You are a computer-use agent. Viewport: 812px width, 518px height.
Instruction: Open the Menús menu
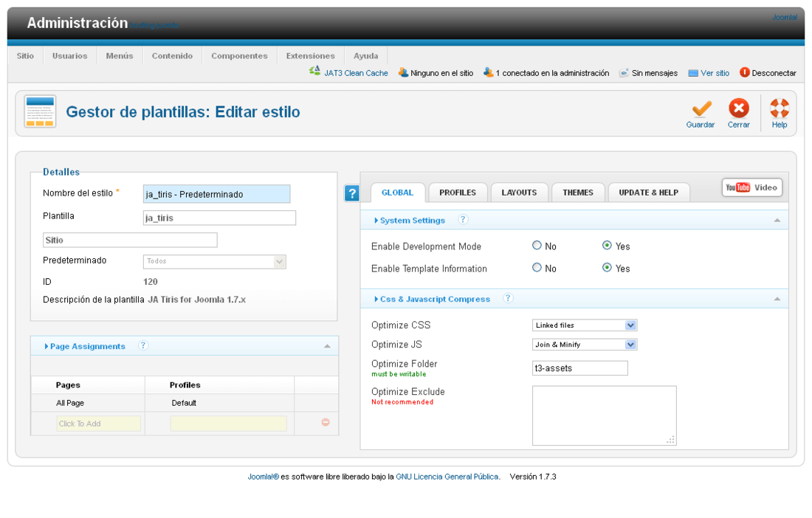pyautogui.click(x=120, y=56)
